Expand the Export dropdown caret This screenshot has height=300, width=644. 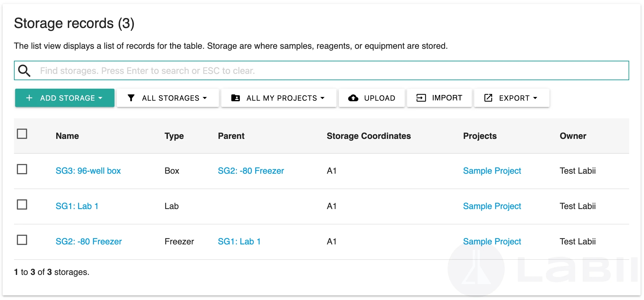pyautogui.click(x=535, y=98)
